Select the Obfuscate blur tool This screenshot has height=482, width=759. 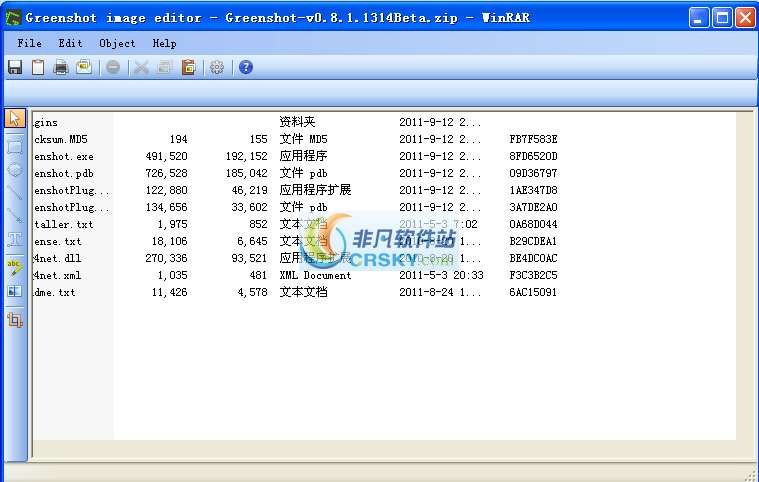click(15, 291)
